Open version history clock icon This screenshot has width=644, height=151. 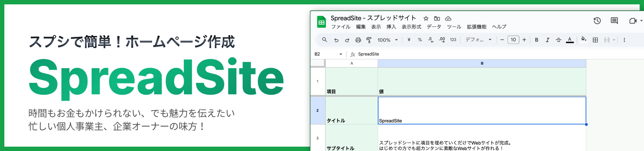pyautogui.click(x=597, y=21)
